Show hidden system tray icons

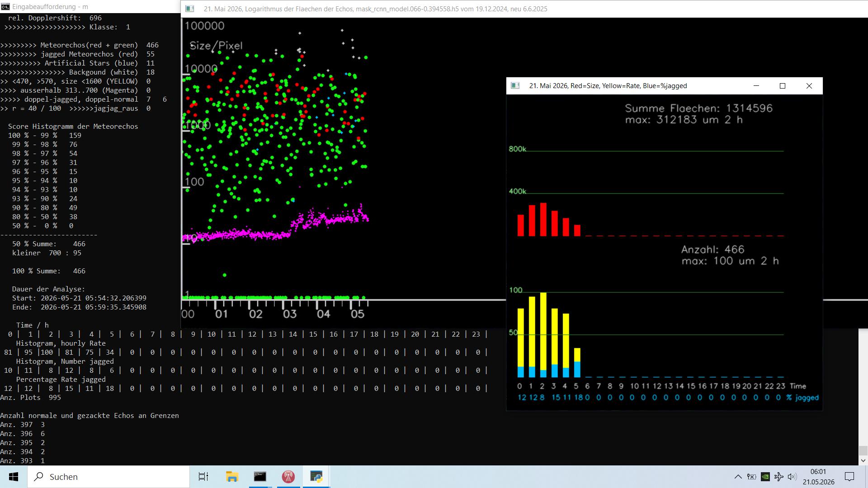click(738, 477)
